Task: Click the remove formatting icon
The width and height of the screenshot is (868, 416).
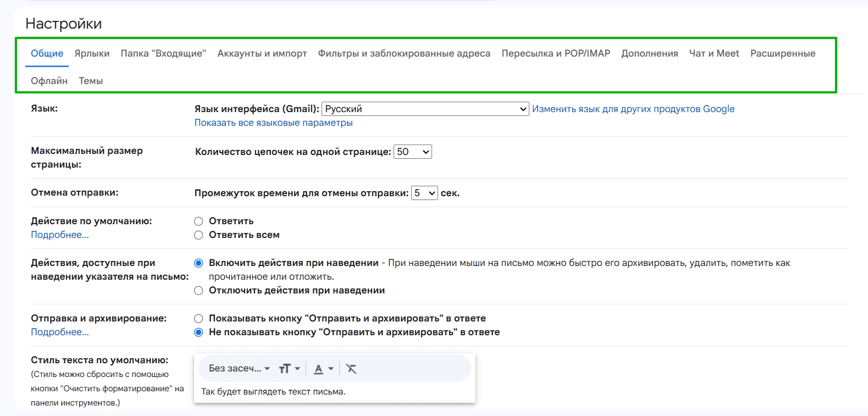Action: pos(351,369)
